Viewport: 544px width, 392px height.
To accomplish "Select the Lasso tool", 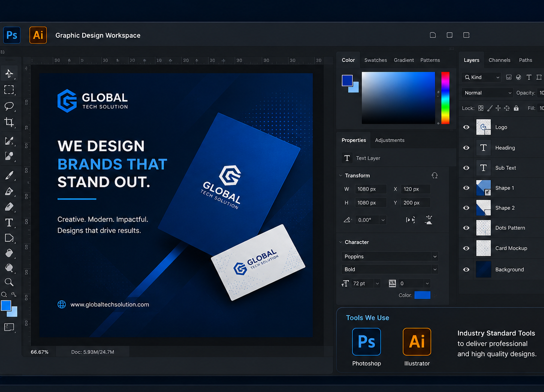I will [9, 106].
